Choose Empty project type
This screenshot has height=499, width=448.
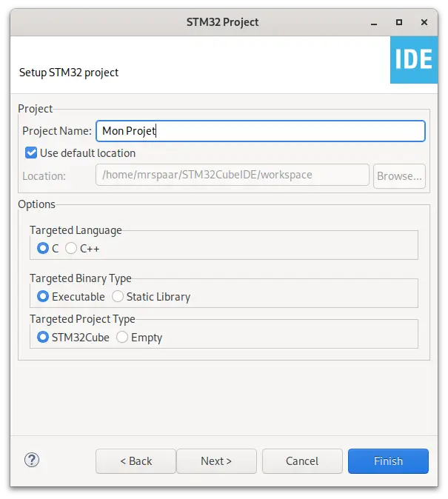coord(122,337)
